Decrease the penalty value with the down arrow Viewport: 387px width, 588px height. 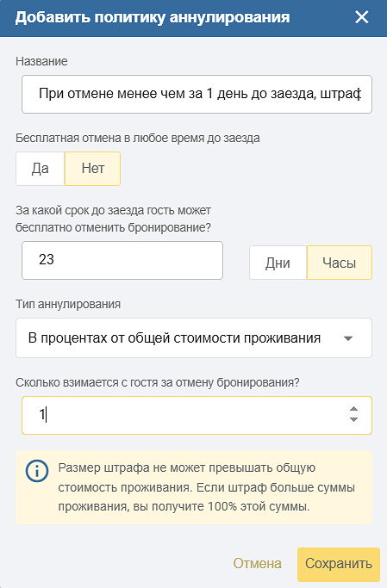coord(353,419)
